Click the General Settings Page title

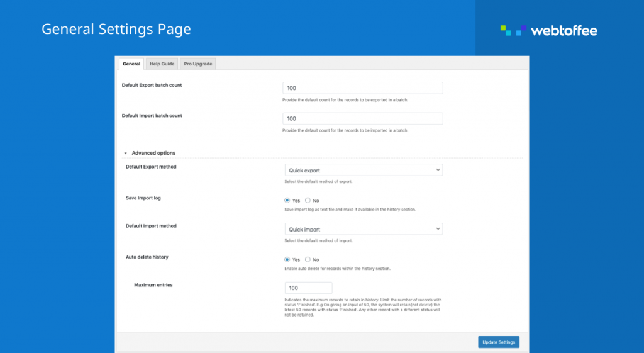click(x=116, y=30)
